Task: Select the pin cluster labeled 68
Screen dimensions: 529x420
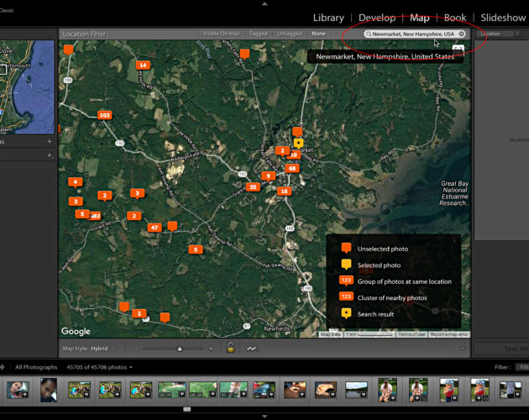Action: click(x=292, y=168)
